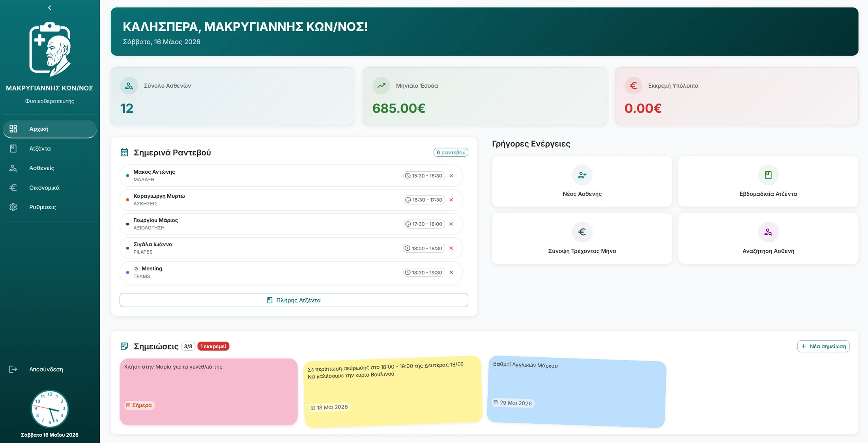Click the 6 ραντεβού badge
The image size is (868, 443).
click(x=451, y=152)
